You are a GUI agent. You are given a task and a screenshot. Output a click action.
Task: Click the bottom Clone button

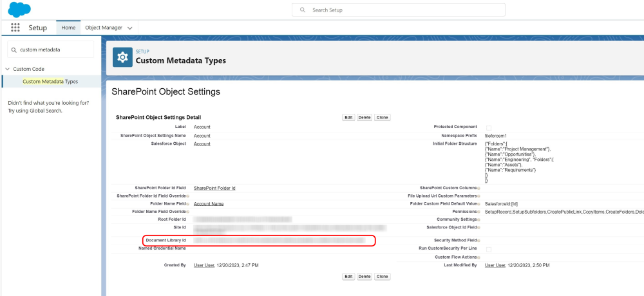382,276
